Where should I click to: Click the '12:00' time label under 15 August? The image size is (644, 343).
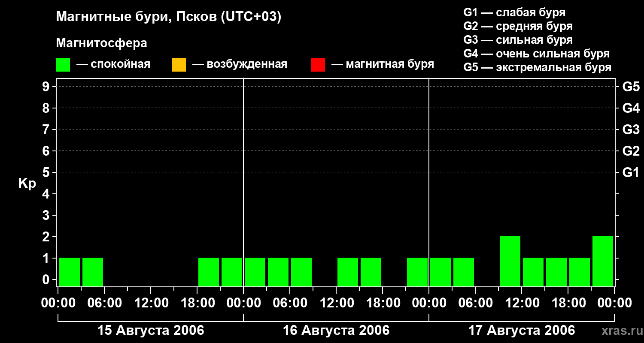click(151, 303)
